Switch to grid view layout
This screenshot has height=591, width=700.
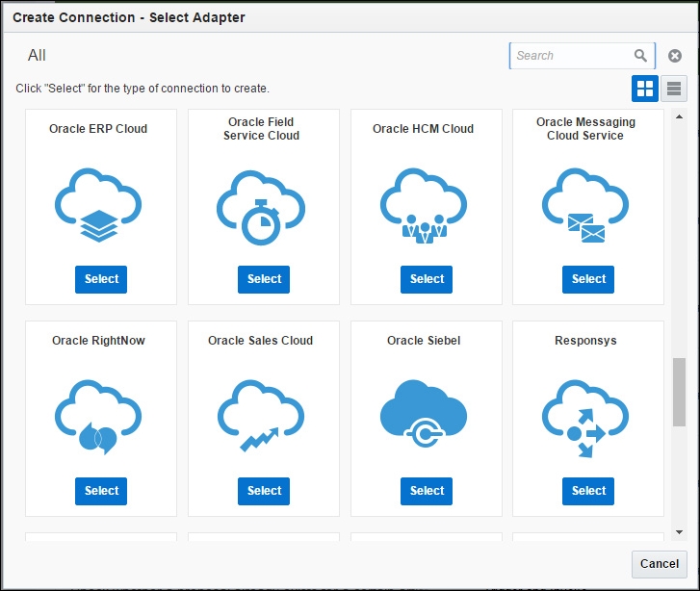(645, 89)
